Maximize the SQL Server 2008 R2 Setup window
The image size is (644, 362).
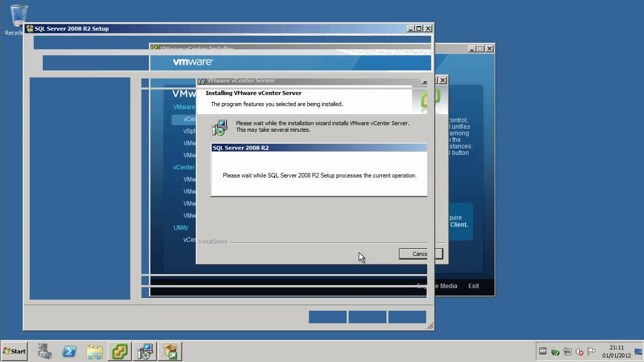(419, 29)
